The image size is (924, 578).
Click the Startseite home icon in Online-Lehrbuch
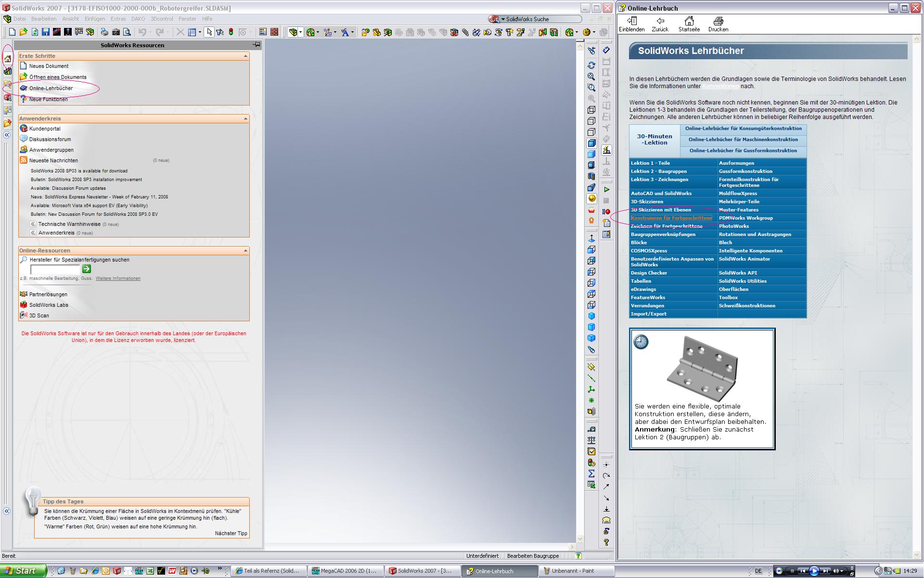click(x=689, y=24)
